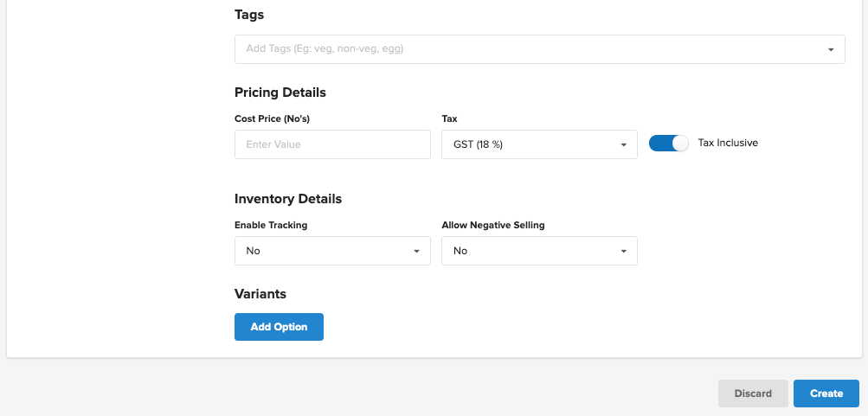The width and height of the screenshot is (868, 416).
Task: Focus the Cost Price value field
Action: (x=332, y=144)
